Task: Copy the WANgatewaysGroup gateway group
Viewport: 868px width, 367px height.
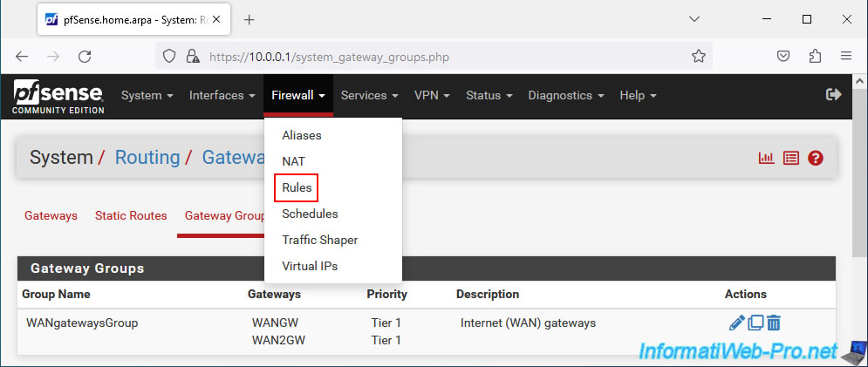Action: 755,323
